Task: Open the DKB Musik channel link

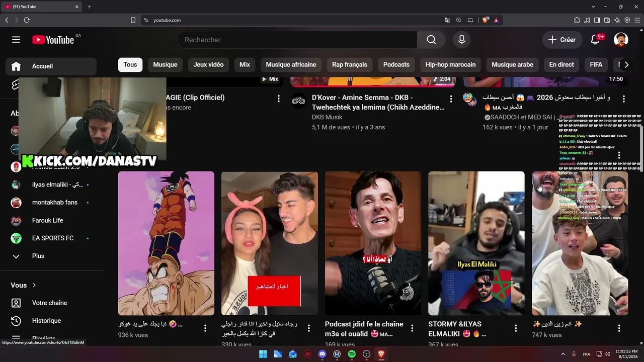Action: click(327, 117)
